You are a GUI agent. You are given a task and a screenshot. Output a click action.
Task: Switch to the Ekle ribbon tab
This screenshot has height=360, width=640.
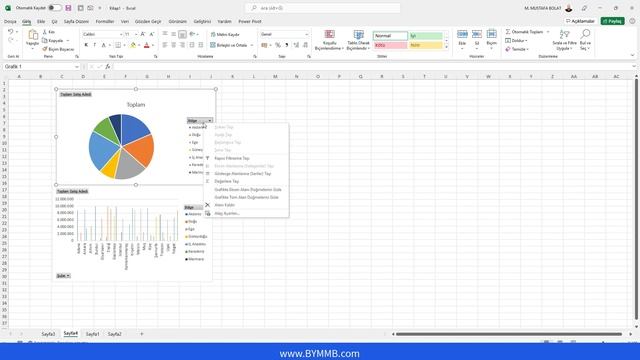click(41, 21)
